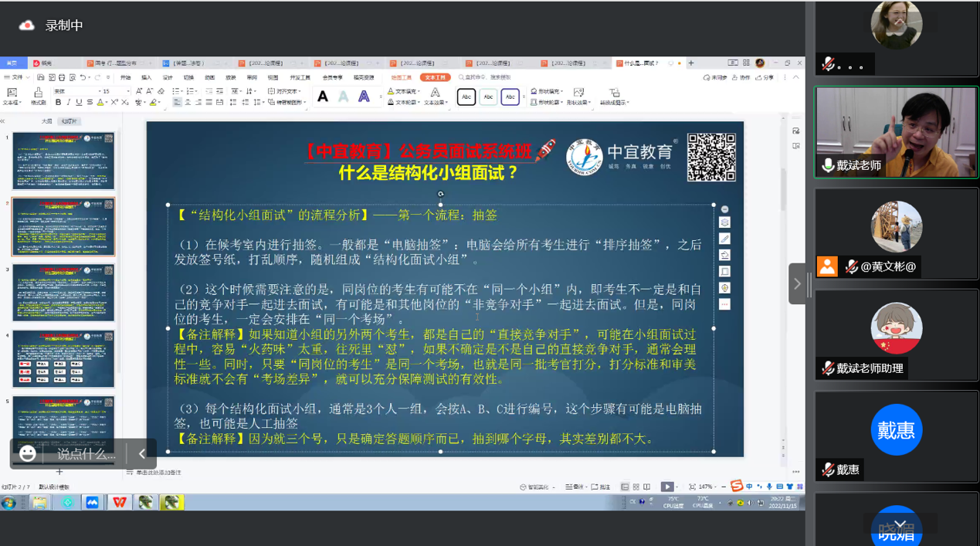Click the emoji smiley icon in chat bar

28,453
